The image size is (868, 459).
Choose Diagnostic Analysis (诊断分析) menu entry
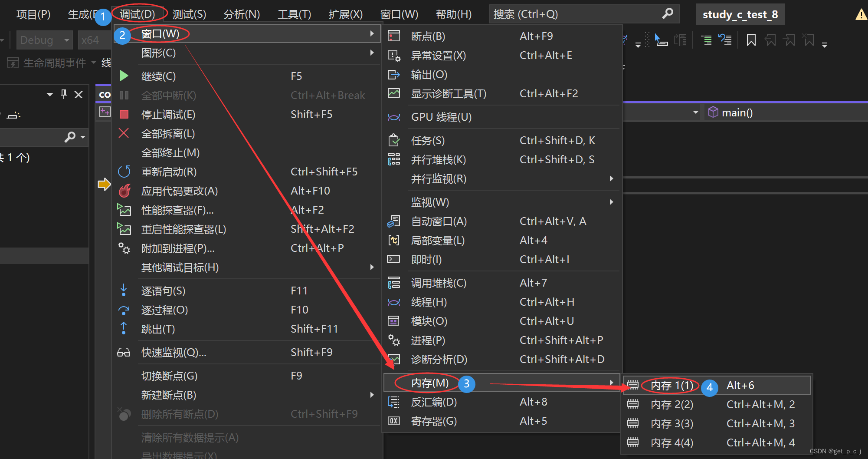502,359
